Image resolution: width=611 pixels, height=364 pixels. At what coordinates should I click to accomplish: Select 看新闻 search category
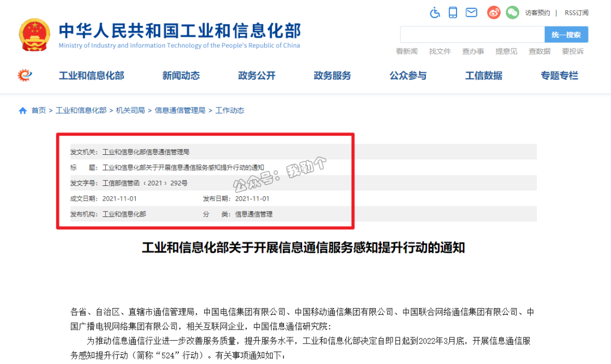pyautogui.click(x=406, y=51)
